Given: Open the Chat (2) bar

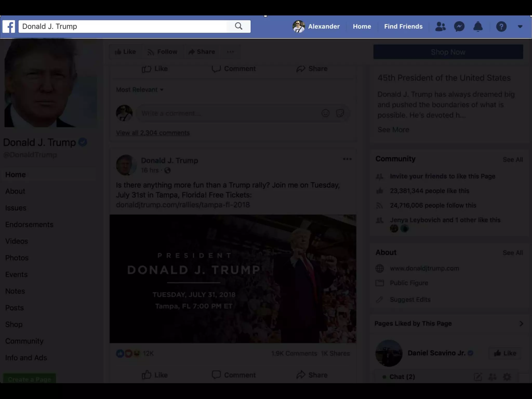Looking at the screenshot, I should tap(402, 377).
